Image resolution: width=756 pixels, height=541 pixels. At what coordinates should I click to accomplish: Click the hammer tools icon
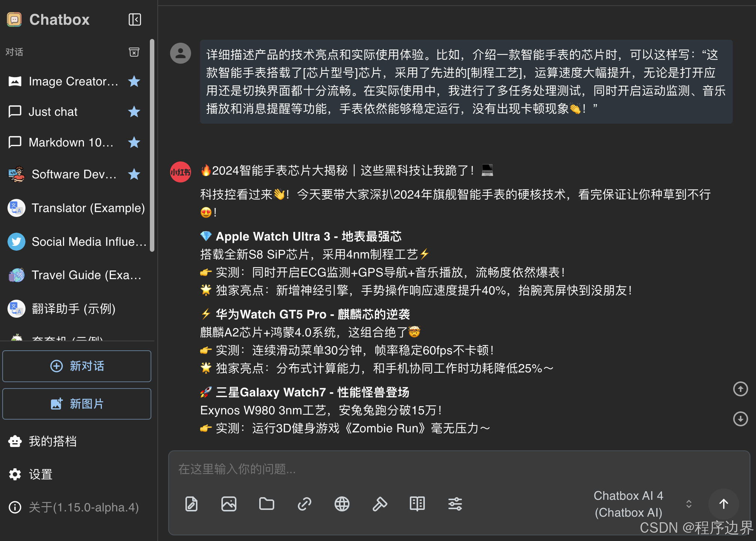pyautogui.click(x=380, y=504)
